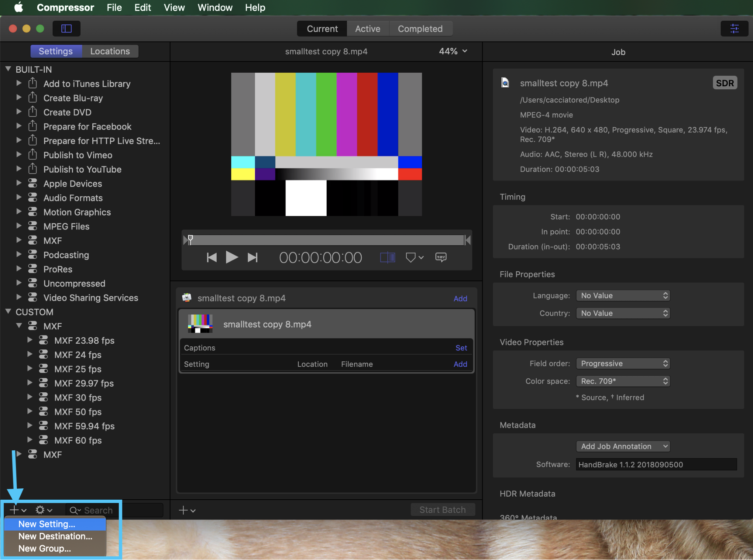Play the smalltest copy 8 preview
This screenshot has height=560, width=753.
(232, 257)
